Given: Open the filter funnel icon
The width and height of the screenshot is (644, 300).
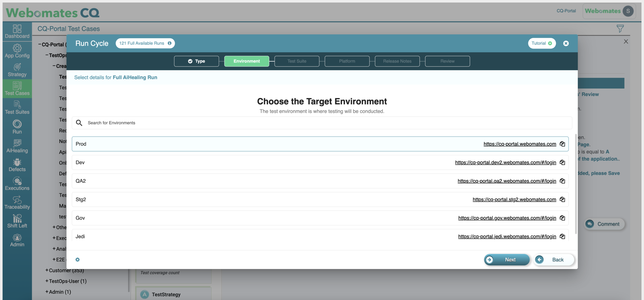Looking at the screenshot, I should pos(620,29).
